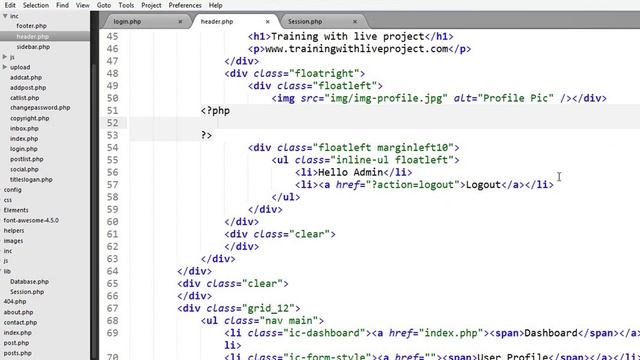Viewport: 640px width, 360px height.
Task: Open addcat.php file
Action: 26,77
